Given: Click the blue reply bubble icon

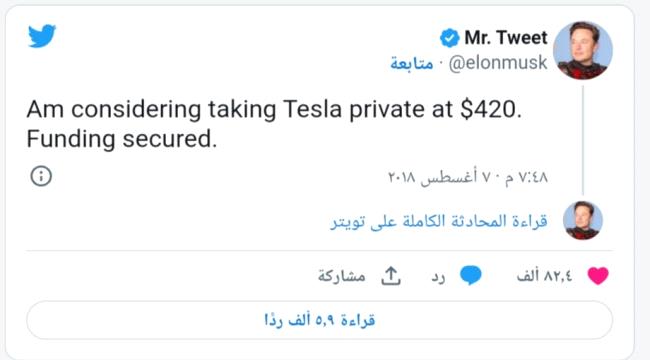Looking at the screenshot, I should [x=471, y=275].
